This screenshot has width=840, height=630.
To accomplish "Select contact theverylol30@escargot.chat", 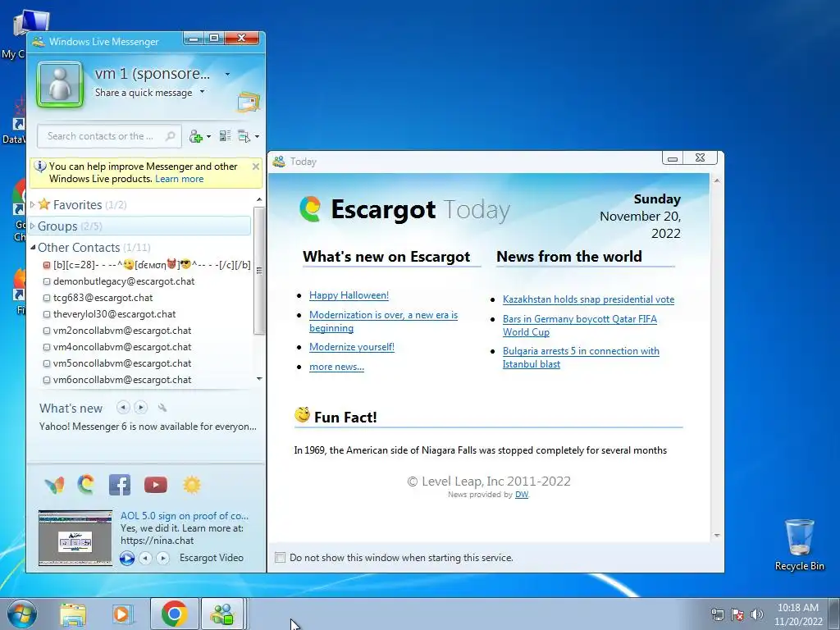I will 114,314.
